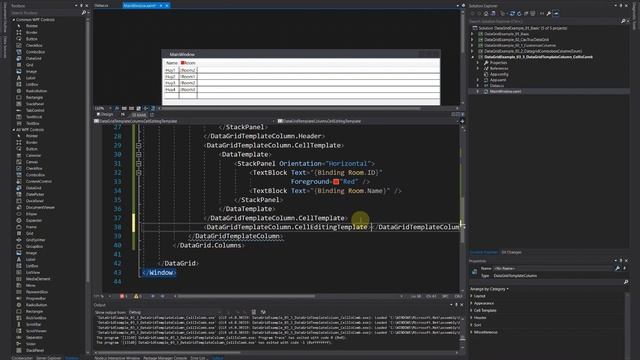
Task: Click Solution Explorer Home icon
Action: pyautogui.click(x=486, y=13)
